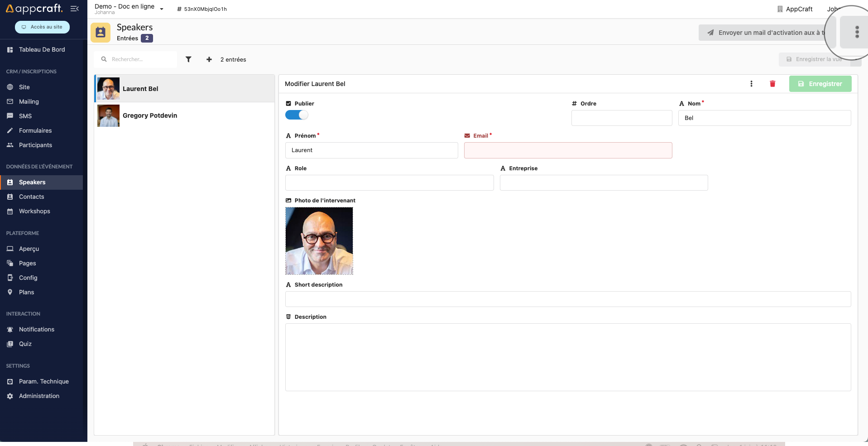Delete speaker with red trash icon

click(x=772, y=84)
